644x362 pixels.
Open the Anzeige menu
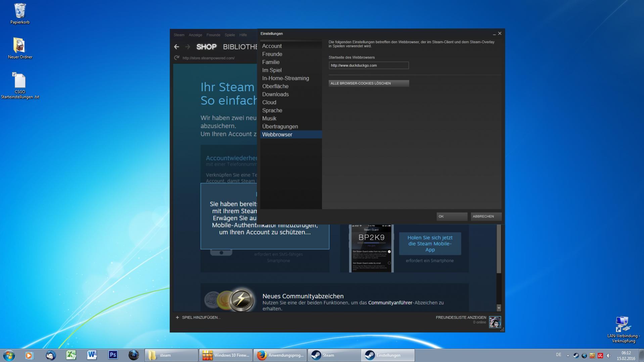(195, 35)
